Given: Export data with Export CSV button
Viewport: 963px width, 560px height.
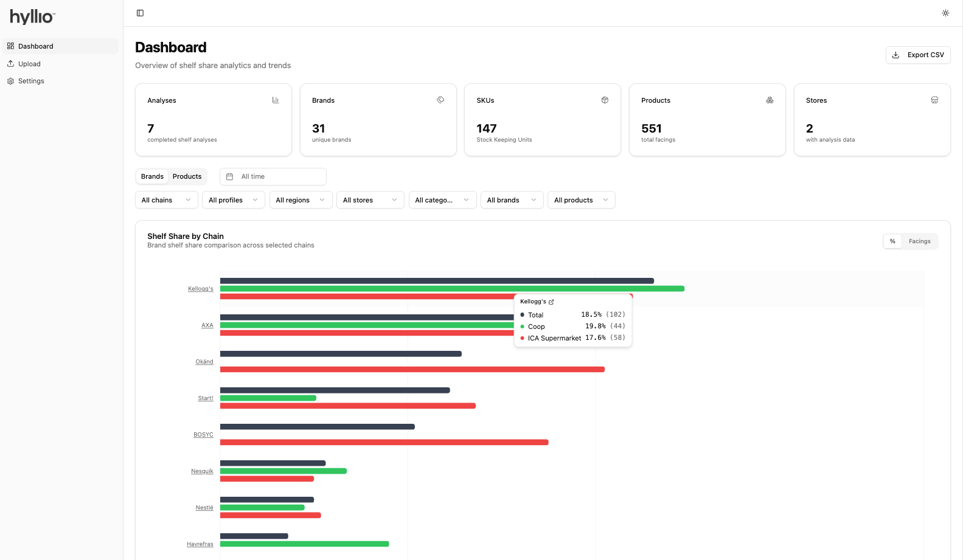Looking at the screenshot, I should coord(918,55).
